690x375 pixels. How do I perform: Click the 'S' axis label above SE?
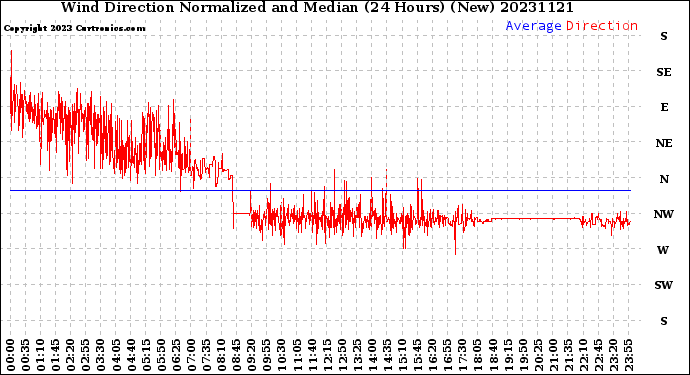(x=664, y=36)
